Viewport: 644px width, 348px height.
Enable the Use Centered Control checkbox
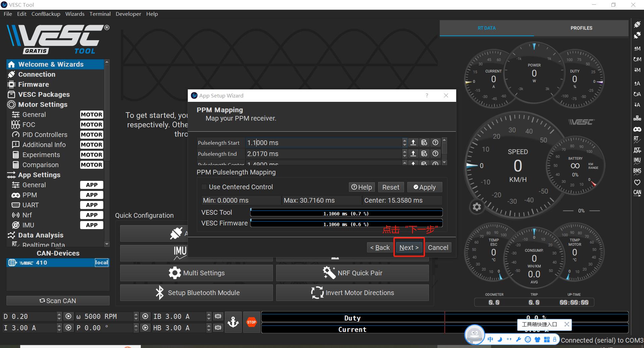click(204, 187)
